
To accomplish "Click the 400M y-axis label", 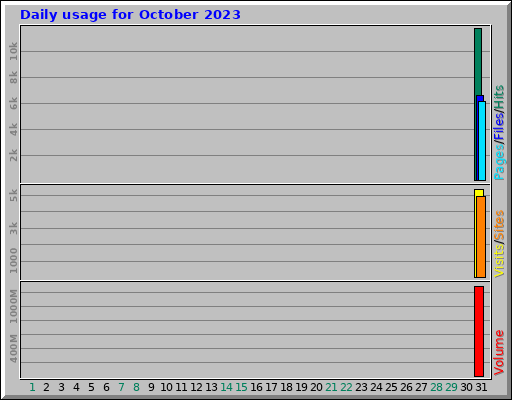I will click(x=13, y=348).
